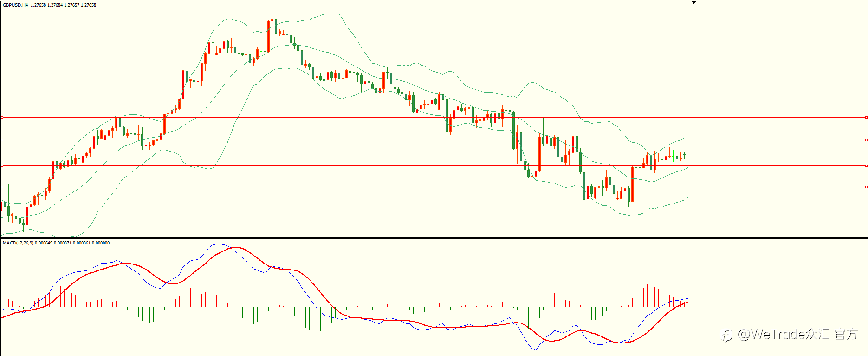
Task: Select the second-highest red line's left handle
Action: (2, 140)
